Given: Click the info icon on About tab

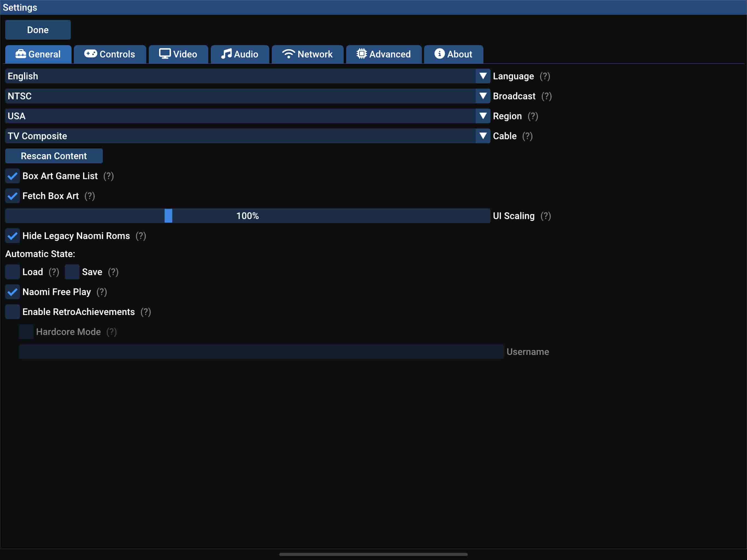Looking at the screenshot, I should pyautogui.click(x=439, y=54).
